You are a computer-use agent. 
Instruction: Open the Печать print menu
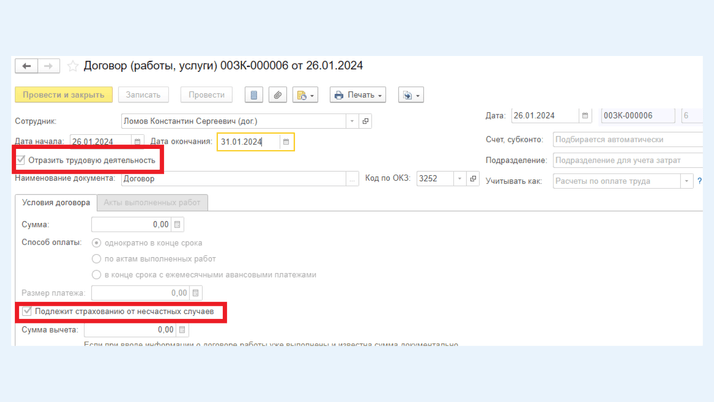click(x=358, y=95)
